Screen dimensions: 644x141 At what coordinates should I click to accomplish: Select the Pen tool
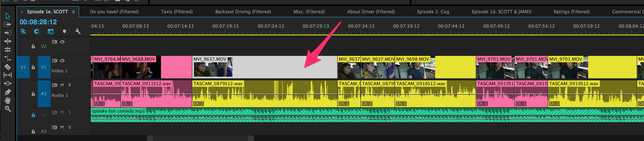pos(8,92)
